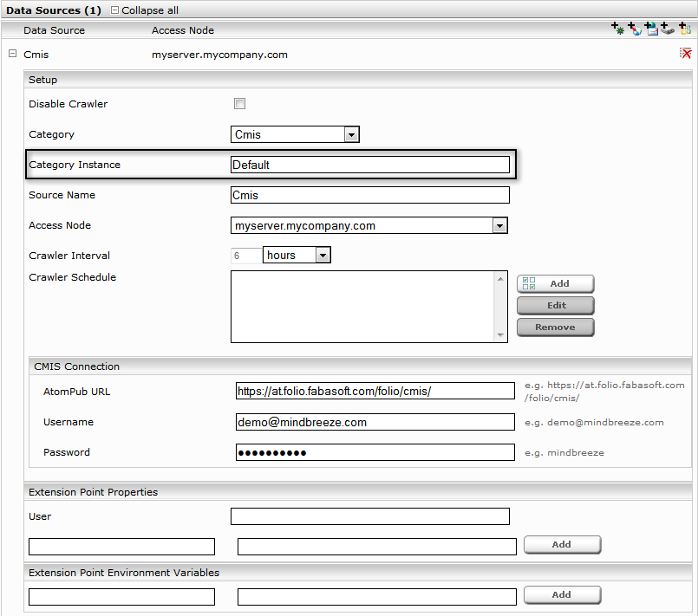Click the Remove button for Crawler Schedule
The image size is (698, 616).
point(555,327)
